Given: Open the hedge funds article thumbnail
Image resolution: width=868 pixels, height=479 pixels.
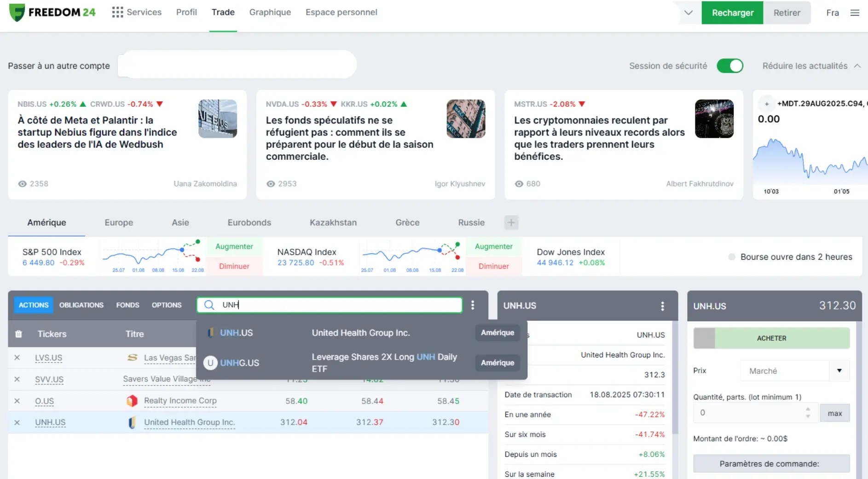Looking at the screenshot, I should tap(466, 119).
